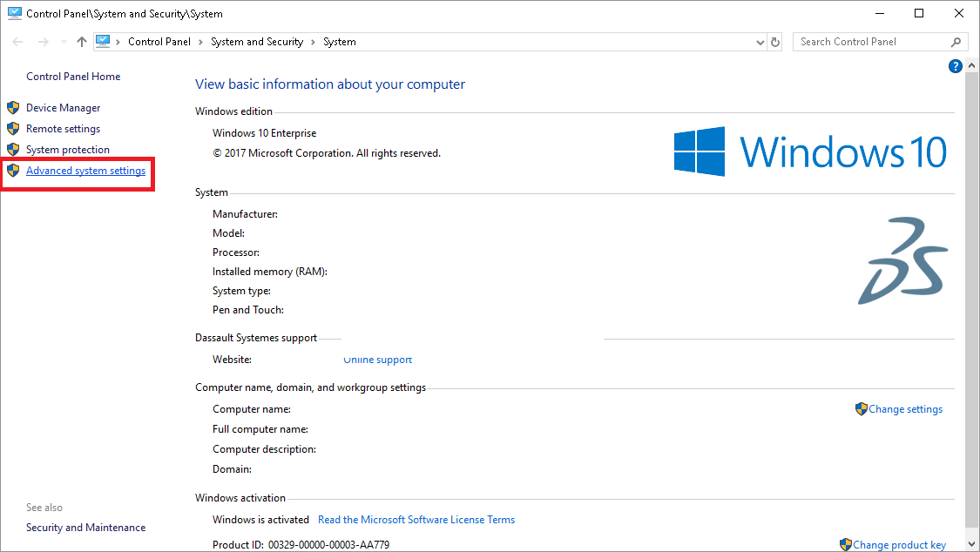Select System and Security breadcrumb
The height and width of the screenshot is (552, 980).
[256, 42]
